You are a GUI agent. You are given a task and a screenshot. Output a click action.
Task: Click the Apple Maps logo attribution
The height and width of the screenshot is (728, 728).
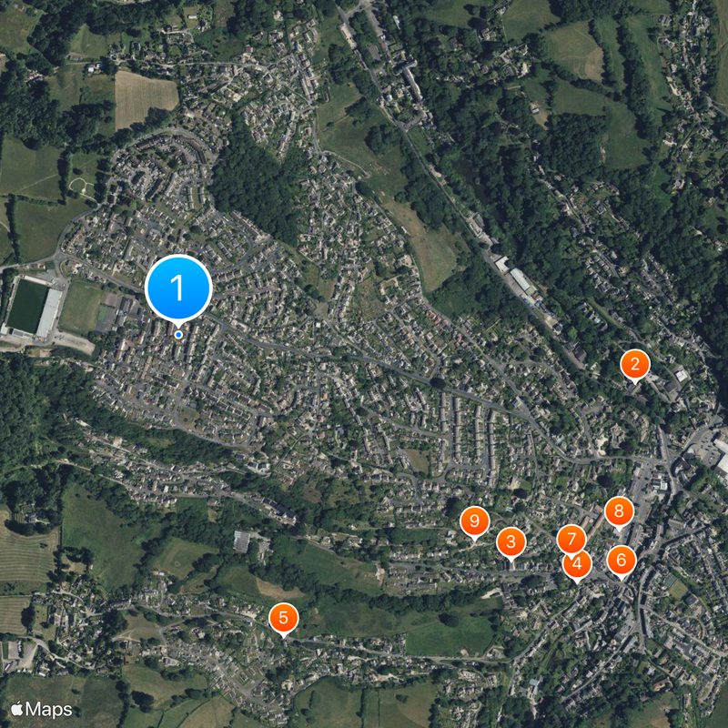(42, 710)
